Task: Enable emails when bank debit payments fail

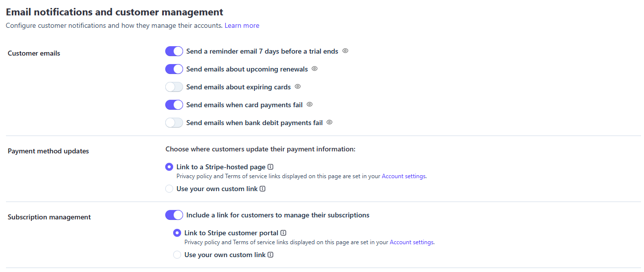Action: [174, 123]
